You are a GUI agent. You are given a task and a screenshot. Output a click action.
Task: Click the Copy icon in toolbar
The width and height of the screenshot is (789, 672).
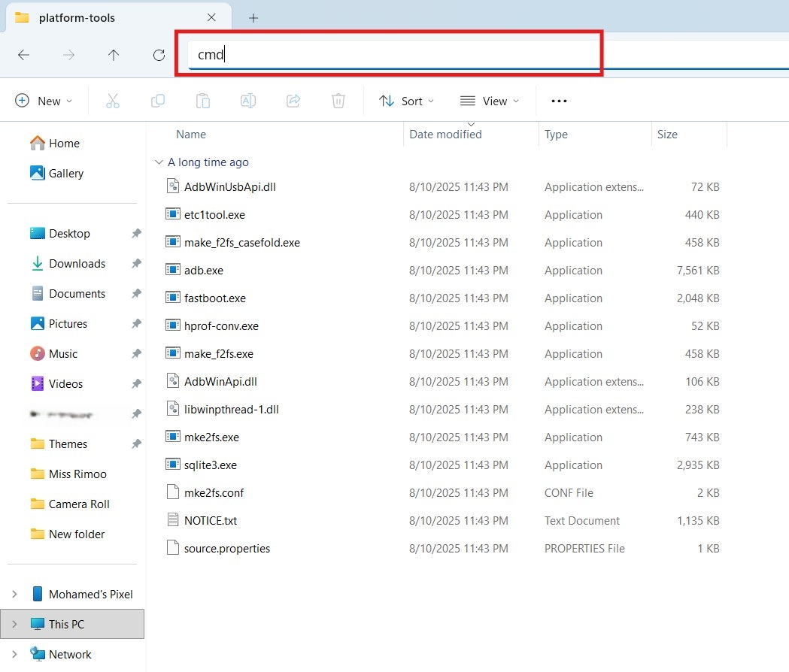(158, 101)
